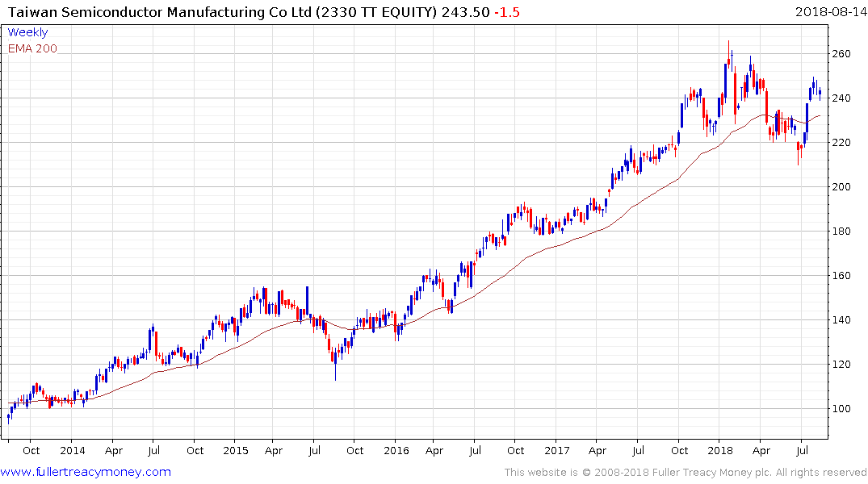This screenshot has height=484, width=868.
Task: Click the '2017' year axis label
Action: [x=556, y=450]
